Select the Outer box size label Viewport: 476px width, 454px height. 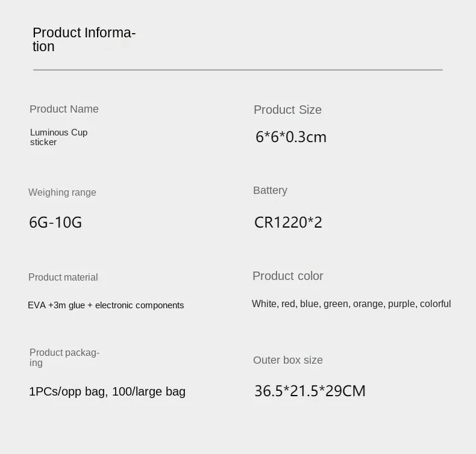point(287,360)
